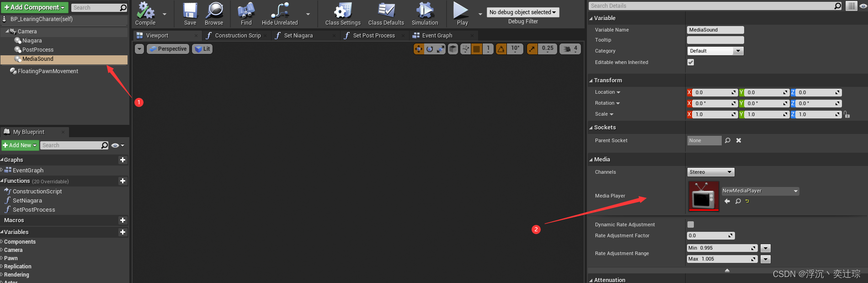Switch to Set Post Process tab
This screenshot has height=283, width=868.
(x=374, y=35)
